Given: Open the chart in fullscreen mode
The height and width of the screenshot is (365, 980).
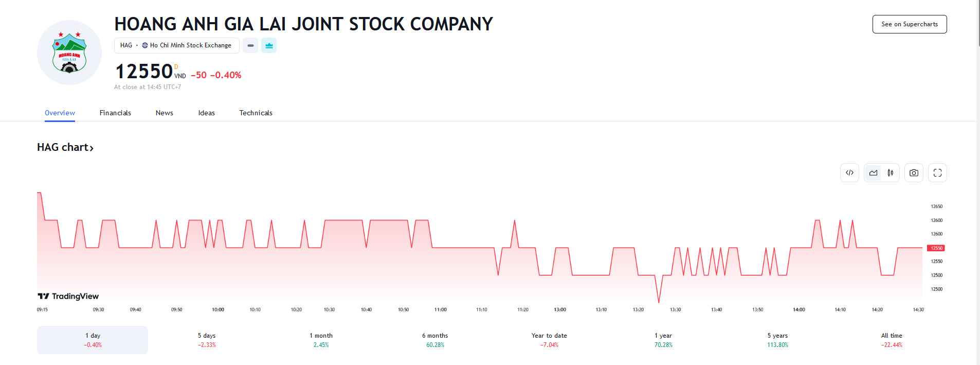Looking at the screenshot, I should 937,173.
